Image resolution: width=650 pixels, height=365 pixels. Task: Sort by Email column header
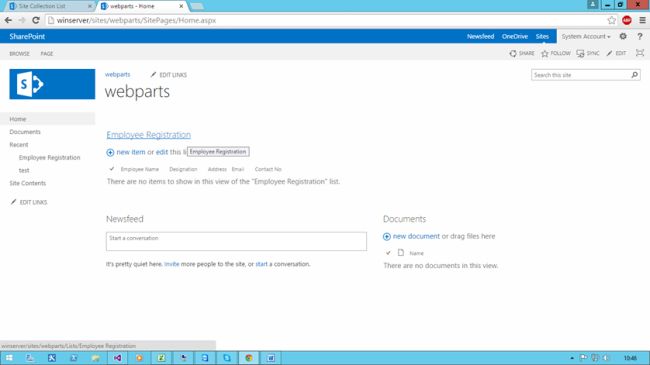click(238, 169)
